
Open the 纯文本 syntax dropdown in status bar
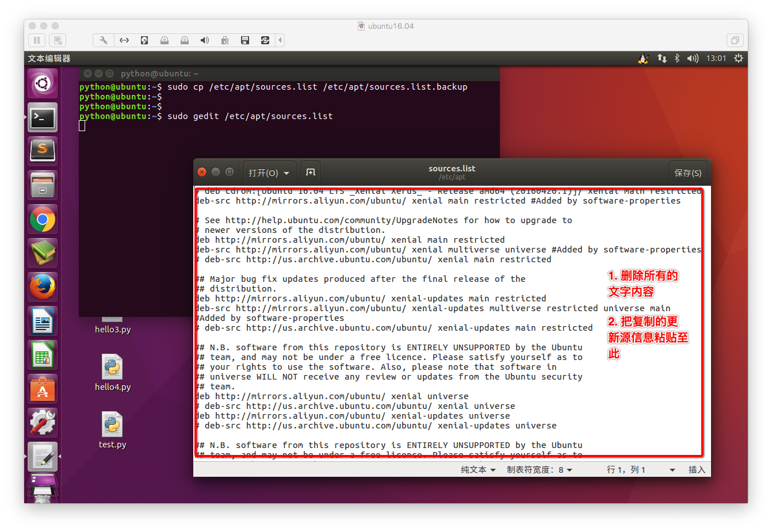point(478,470)
